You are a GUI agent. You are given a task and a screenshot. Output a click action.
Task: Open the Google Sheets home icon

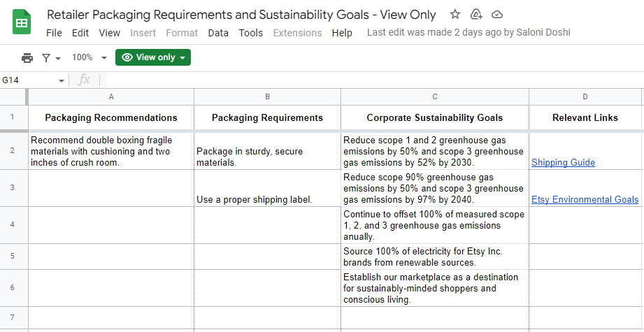(22, 22)
